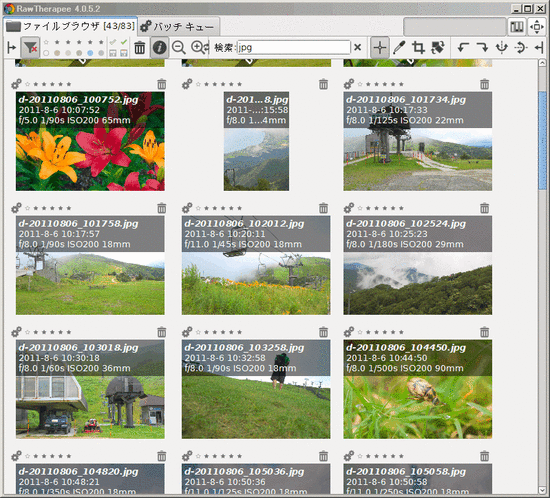Open preferences with the sliders icon
Screen dimensions: 550x498
tap(517, 27)
